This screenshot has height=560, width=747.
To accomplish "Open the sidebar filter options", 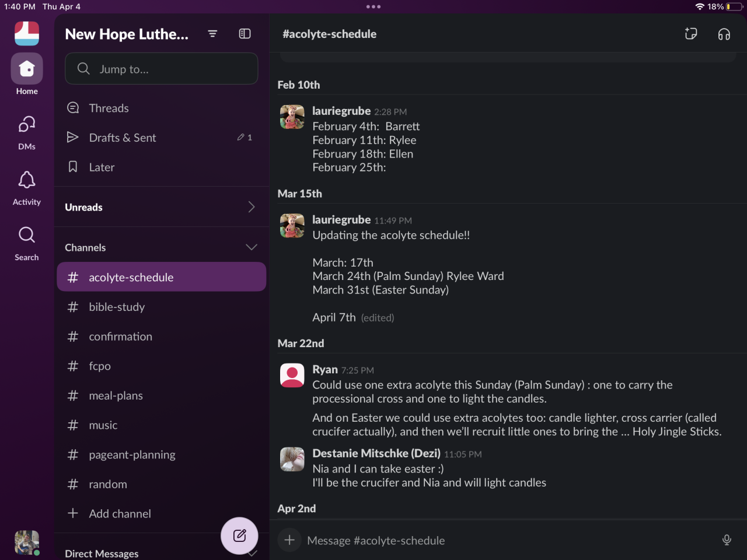I will pyautogui.click(x=212, y=34).
